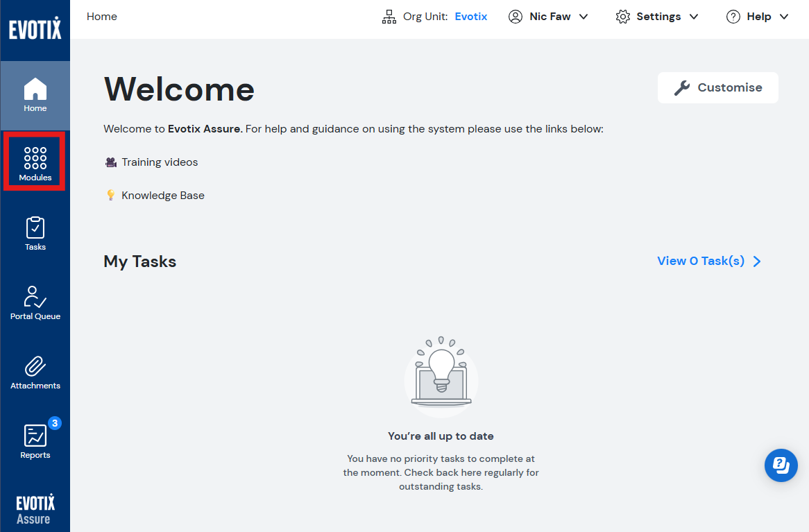This screenshot has width=809, height=532.
Task: Click the Evotix Org Unit link
Action: coord(470,17)
